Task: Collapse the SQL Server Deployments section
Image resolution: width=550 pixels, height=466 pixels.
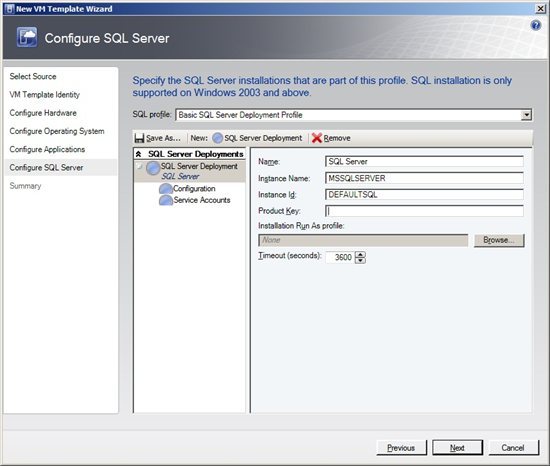Action: [x=139, y=154]
